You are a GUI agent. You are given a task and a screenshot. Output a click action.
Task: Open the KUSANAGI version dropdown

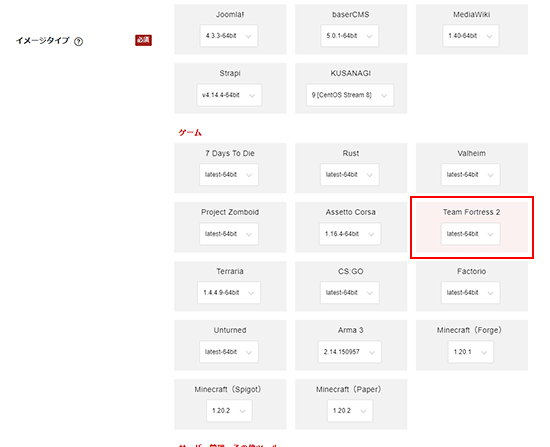click(x=350, y=95)
